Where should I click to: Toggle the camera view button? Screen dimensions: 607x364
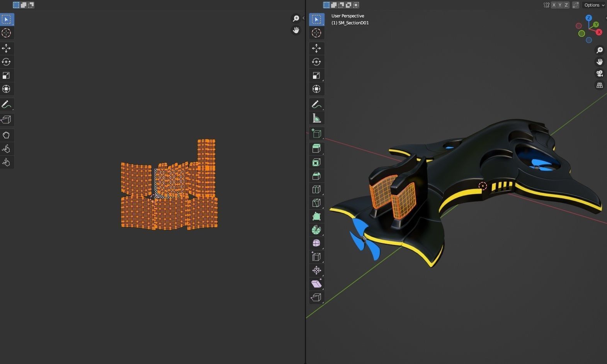600,73
